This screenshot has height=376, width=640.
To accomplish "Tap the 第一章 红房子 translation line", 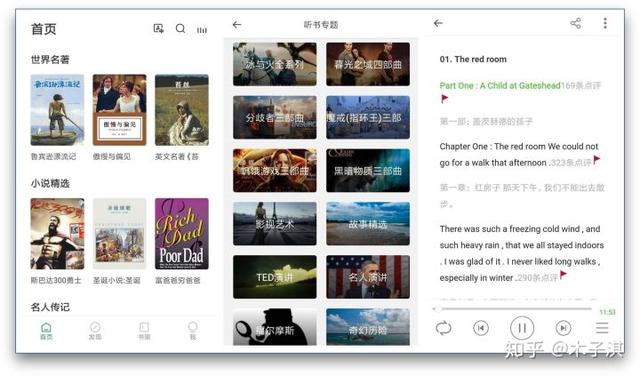I will [522, 196].
